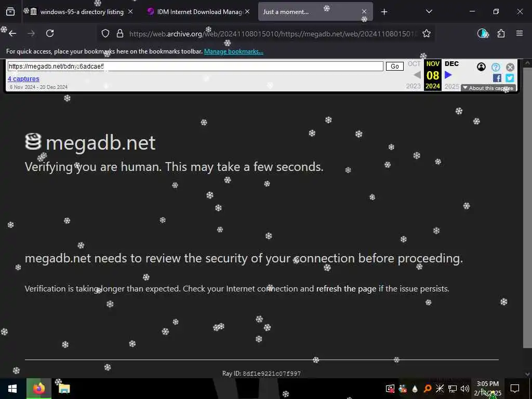Switch to IDM Internet Download Manager tab
The width and height of the screenshot is (532, 399).
[199, 12]
